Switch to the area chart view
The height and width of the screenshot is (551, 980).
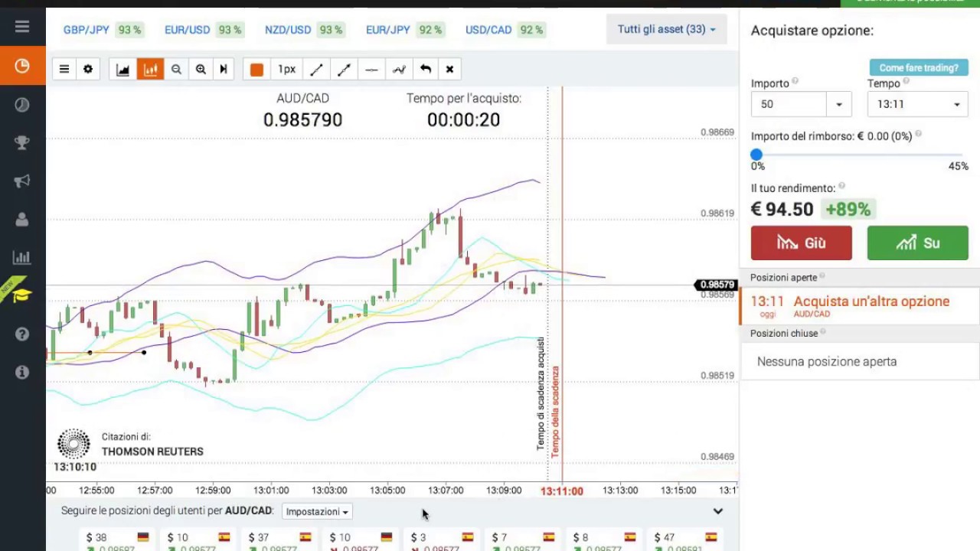click(x=122, y=70)
